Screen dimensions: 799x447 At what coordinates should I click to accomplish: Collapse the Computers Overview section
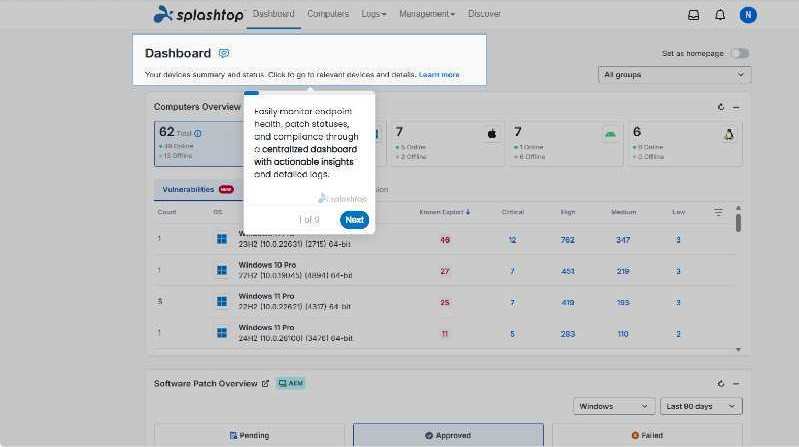pyautogui.click(x=736, y=107)
